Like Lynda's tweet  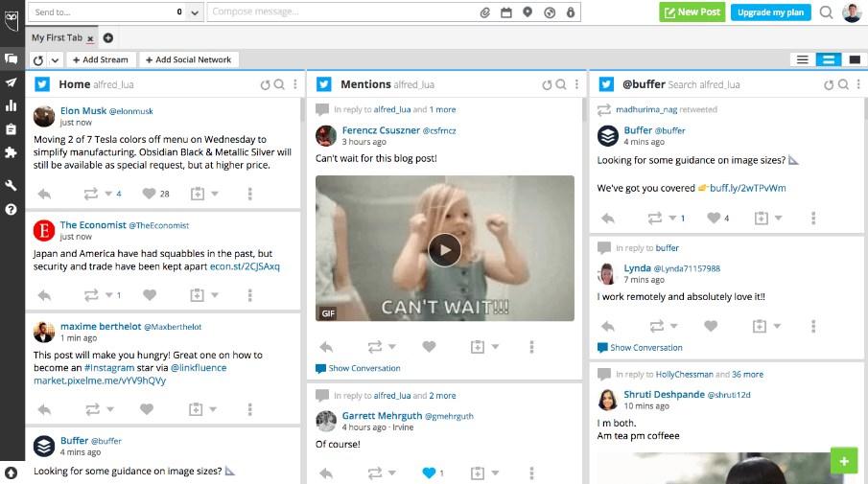click(x=711, y=326)
